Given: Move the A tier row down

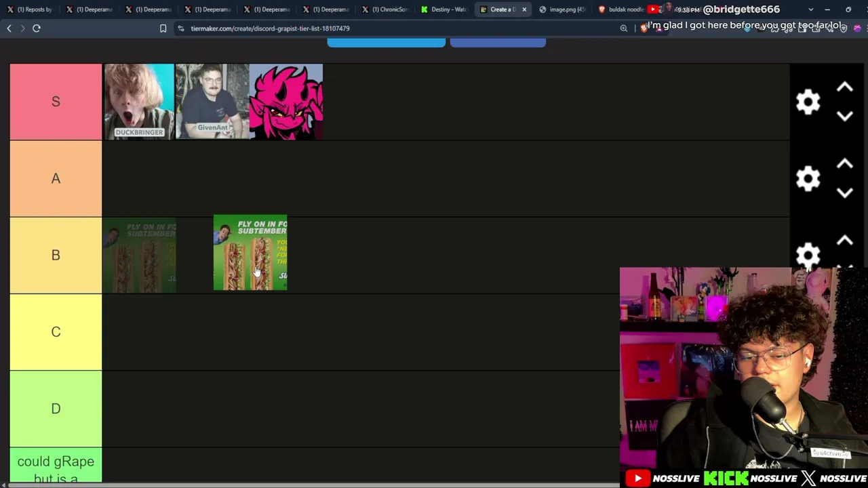Looking at the screenshot, I should tap(844, 192).
